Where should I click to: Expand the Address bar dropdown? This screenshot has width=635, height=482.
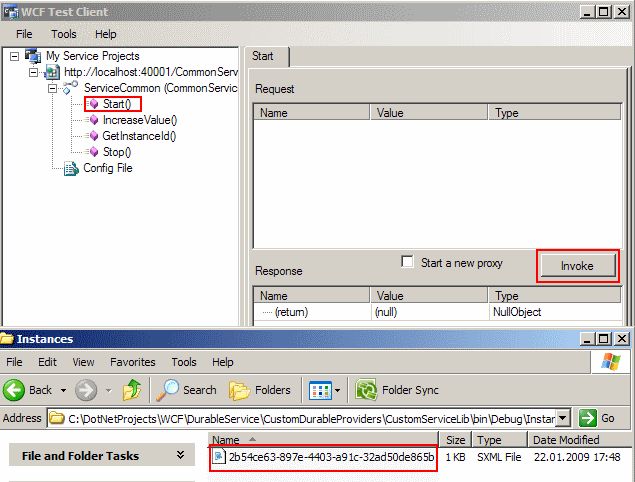tap(564, 418)
